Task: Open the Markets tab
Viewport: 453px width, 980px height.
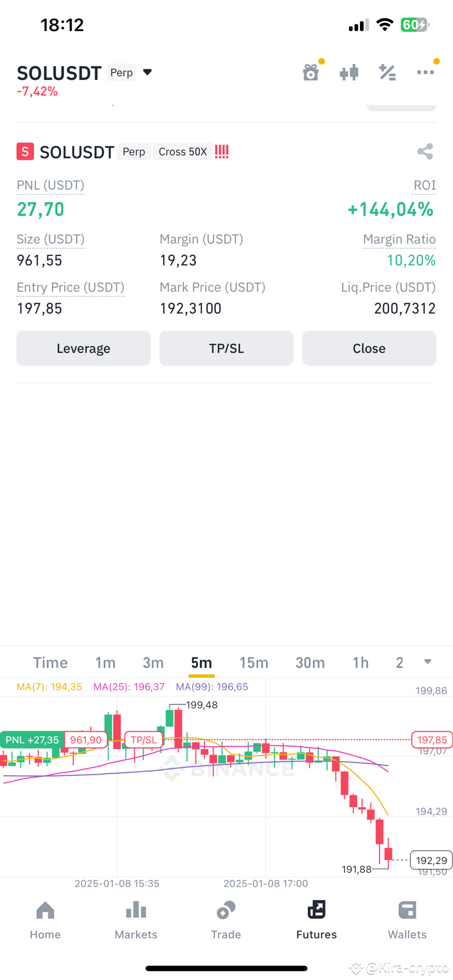Action: [136, 920]
